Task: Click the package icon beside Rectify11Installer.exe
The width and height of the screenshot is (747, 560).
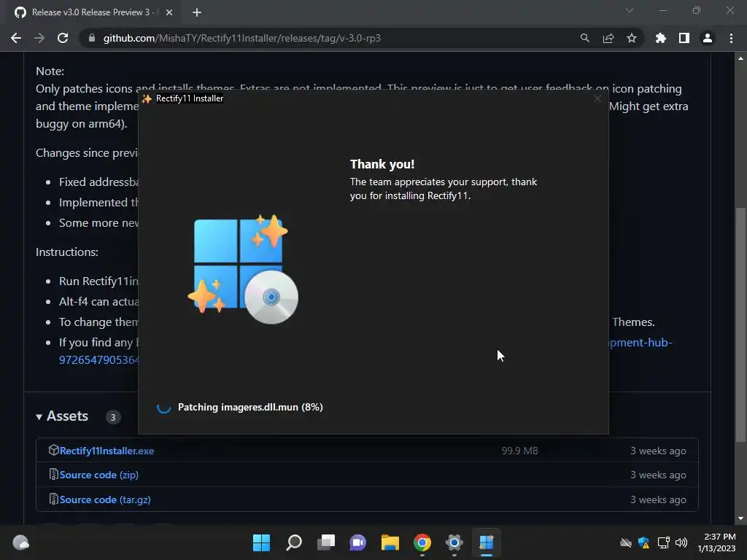Action: click(x=53, y=450)
